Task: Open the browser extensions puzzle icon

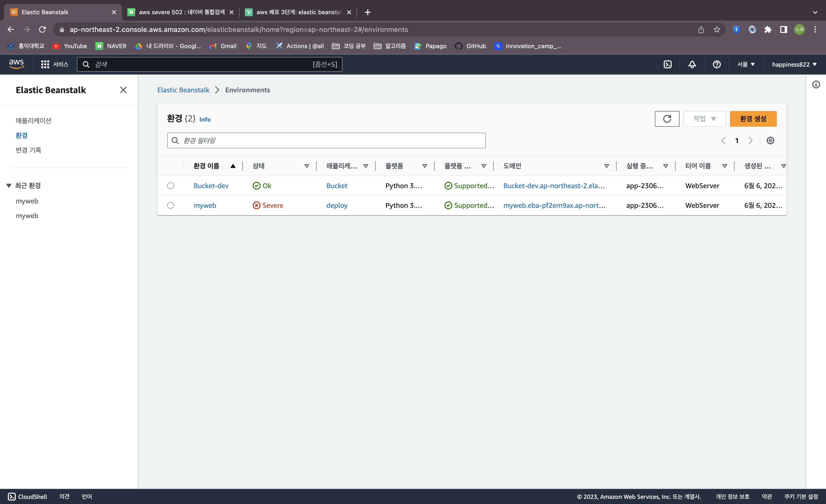Action: pos(768,29)
